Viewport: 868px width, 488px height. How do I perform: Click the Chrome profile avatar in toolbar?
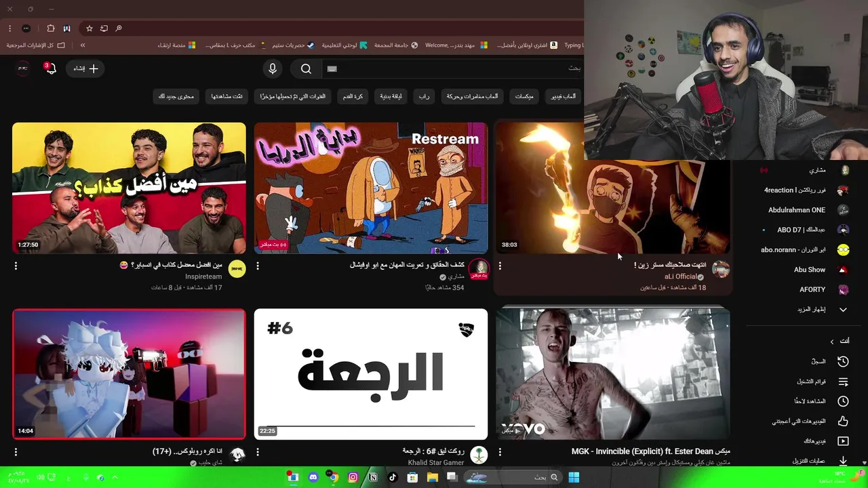click(26, 28)
